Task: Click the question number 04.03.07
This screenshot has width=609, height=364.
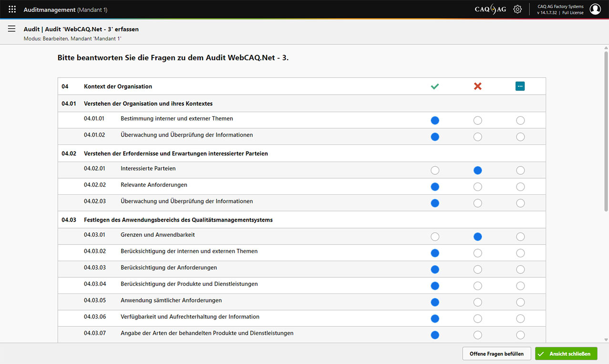Action: (x=95, y=333)
